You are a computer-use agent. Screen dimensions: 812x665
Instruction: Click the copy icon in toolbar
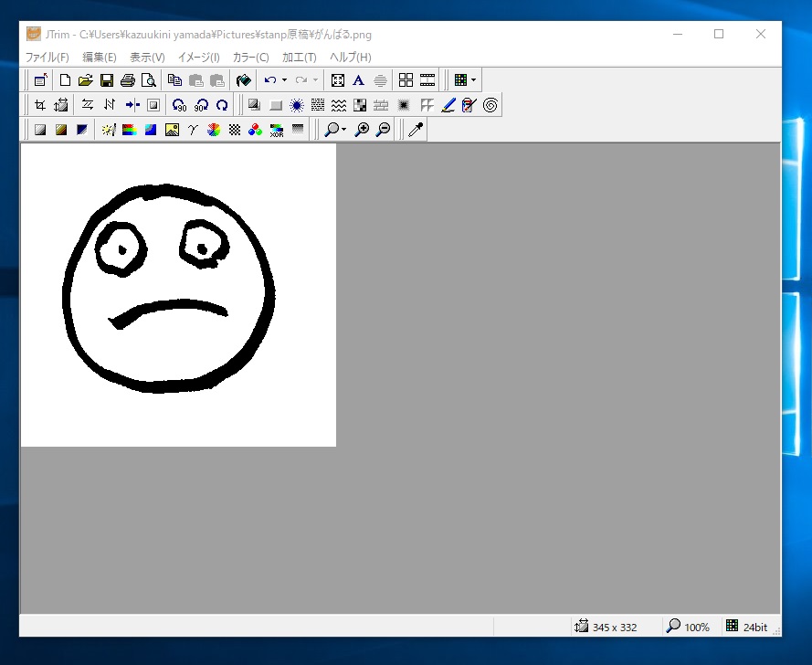174,80
